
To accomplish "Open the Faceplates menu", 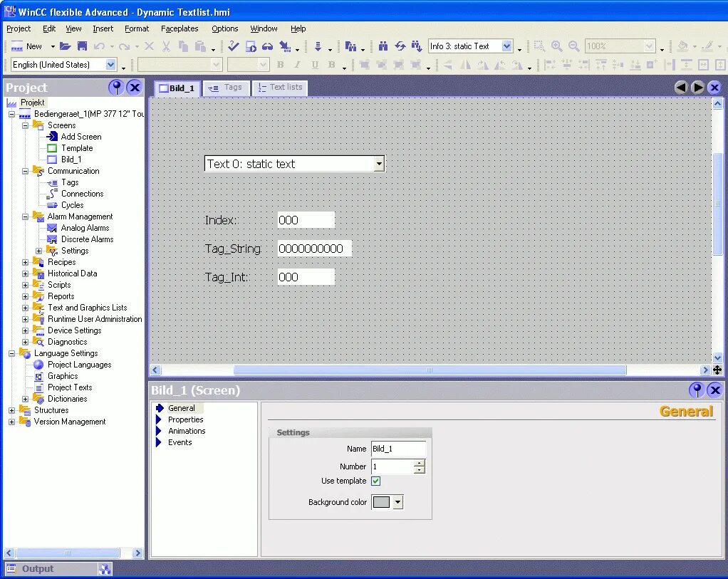I will 180,28.
